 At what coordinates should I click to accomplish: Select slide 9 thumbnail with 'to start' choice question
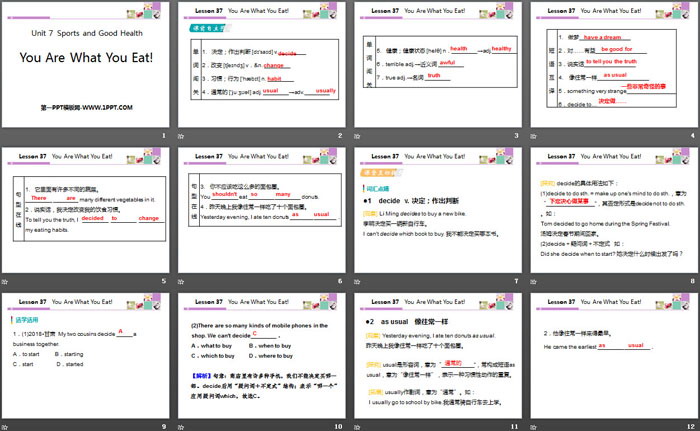(x=85, y=356)
